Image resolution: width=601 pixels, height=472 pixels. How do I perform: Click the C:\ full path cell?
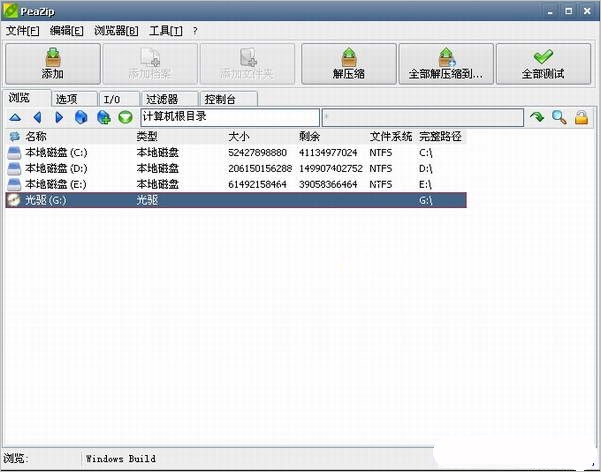pos(425,153)
